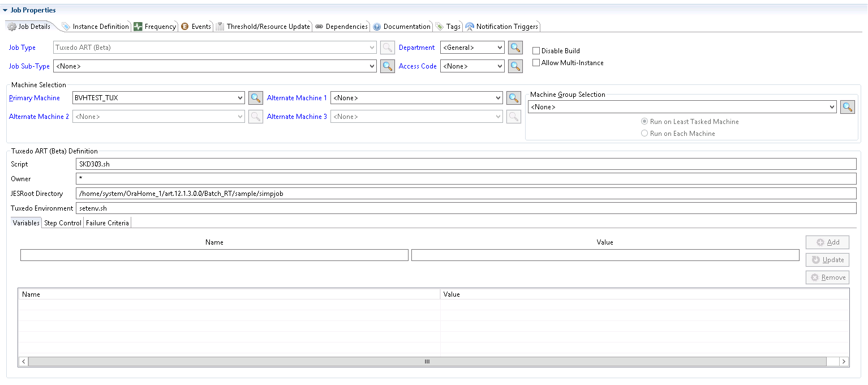Viewport: 868px width, 385px height.
Task: Click the lookup icon beside Primary Machine
Action: pyautogui.click(x=256, y=98)
